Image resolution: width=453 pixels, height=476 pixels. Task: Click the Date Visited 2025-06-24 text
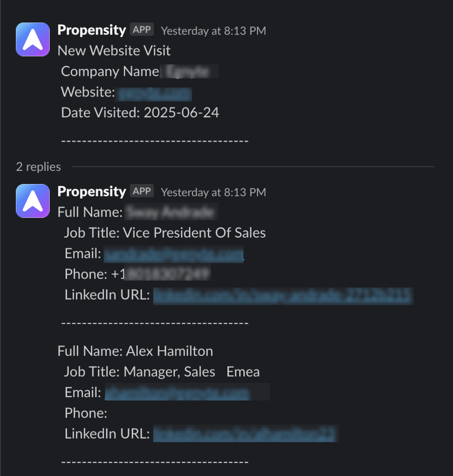click(x=140, y=113)
